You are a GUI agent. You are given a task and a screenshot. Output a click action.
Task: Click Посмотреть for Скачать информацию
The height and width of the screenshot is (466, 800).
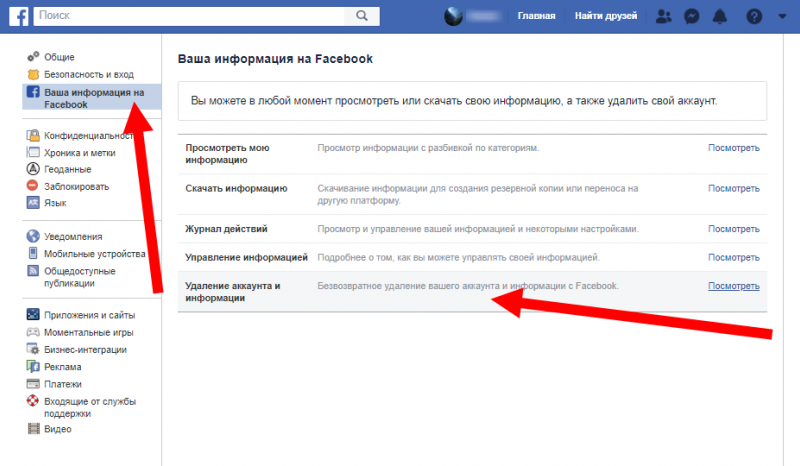(x=733, y=188)
